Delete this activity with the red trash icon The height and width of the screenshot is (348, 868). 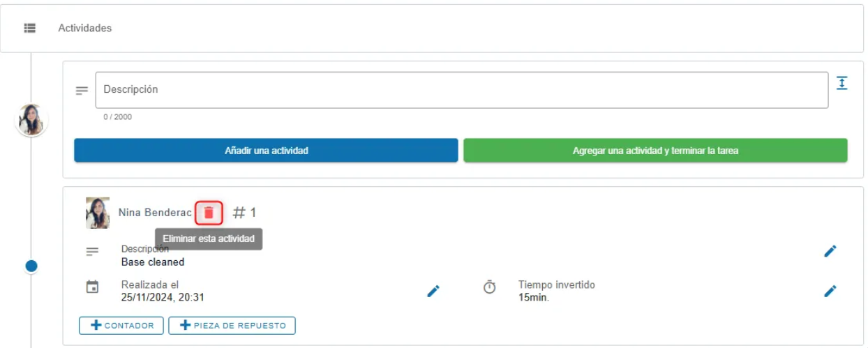coord(209,213)
